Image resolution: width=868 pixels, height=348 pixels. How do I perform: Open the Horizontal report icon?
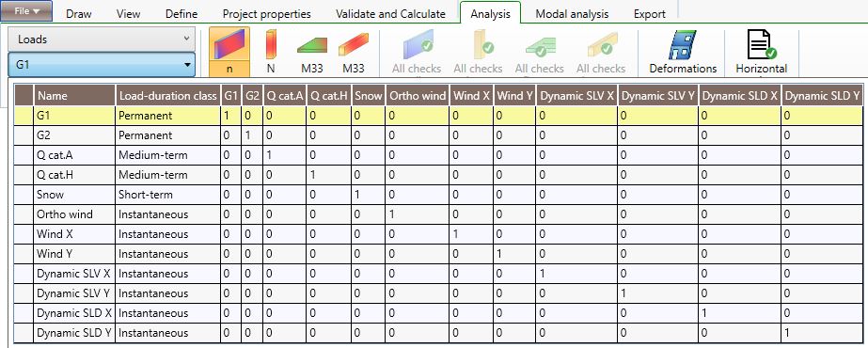pyautogui.click(x=761, y=52)
